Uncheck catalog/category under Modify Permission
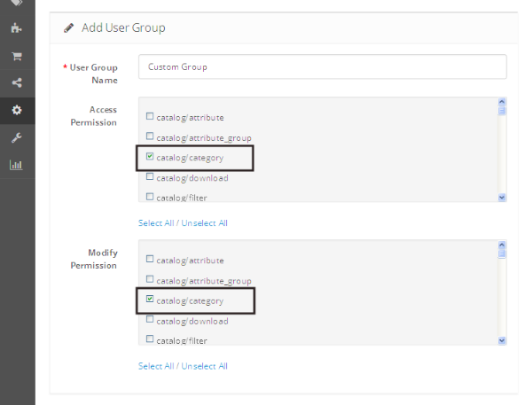This screenshot has height=405, width=532. point(150,300)
